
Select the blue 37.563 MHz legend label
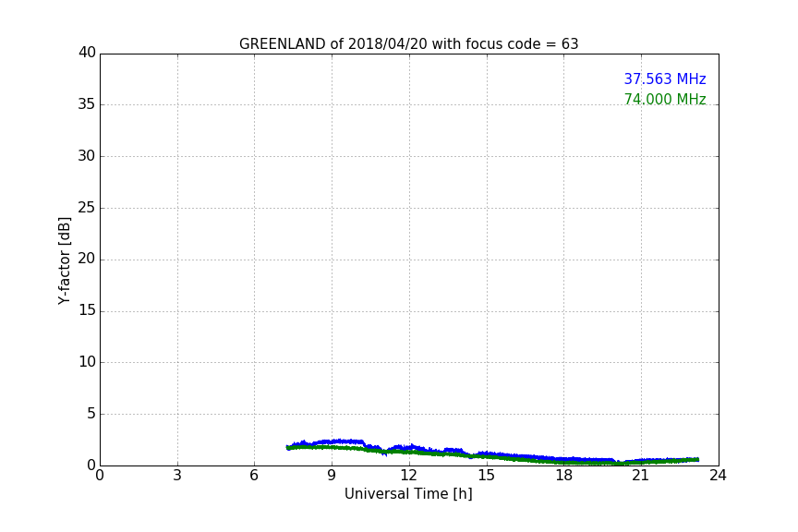pyautogui.click(x=665, y=79)
